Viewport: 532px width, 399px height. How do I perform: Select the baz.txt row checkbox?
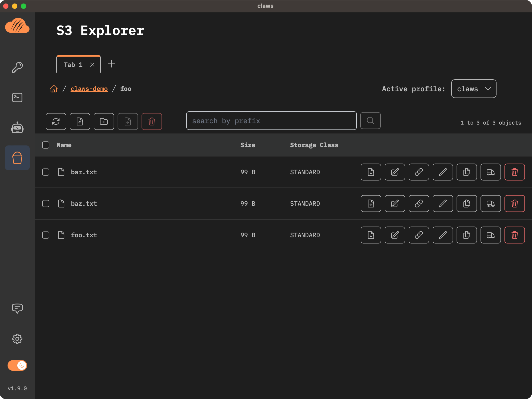point(46,203)
